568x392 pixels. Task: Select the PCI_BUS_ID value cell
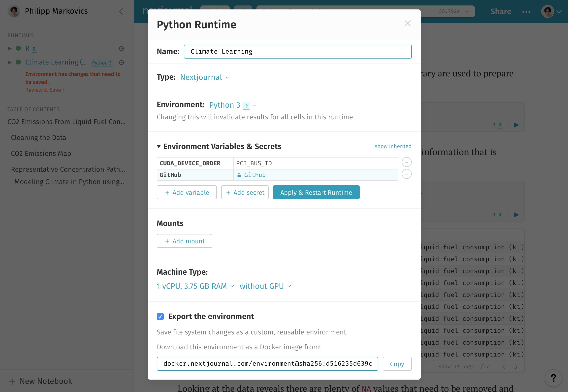(x=316, y=163)
